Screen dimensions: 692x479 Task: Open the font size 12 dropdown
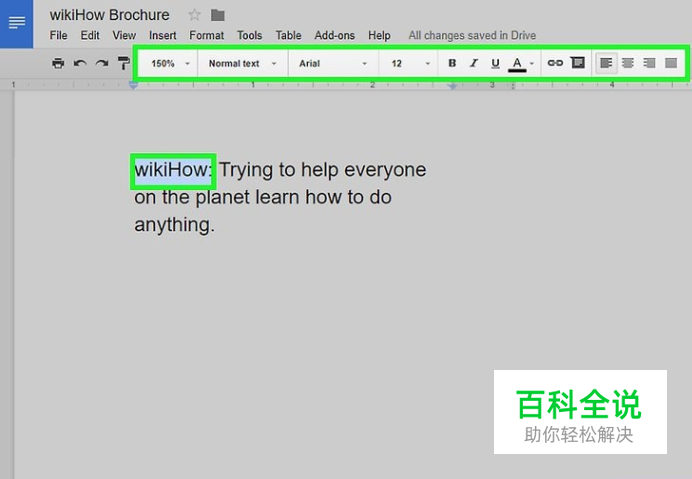410,64
